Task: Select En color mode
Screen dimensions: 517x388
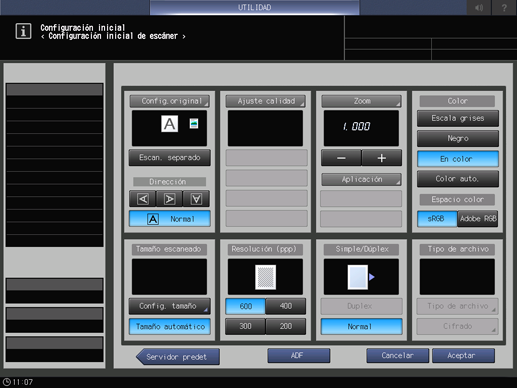Action: (x=458, y=159)
